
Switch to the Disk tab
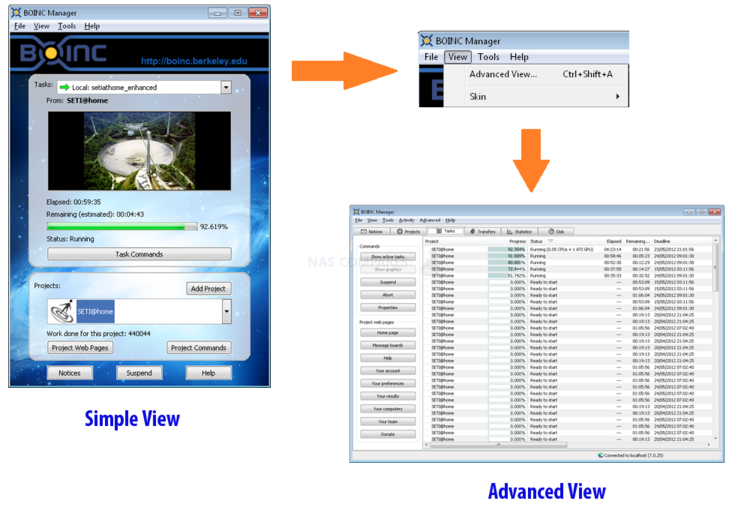coord(556,231)
